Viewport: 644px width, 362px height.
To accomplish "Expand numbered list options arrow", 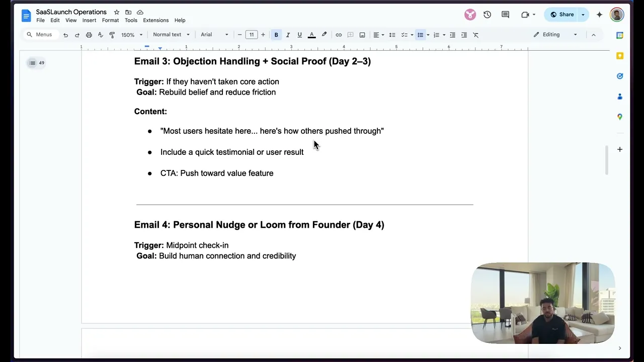I will 444,35.
